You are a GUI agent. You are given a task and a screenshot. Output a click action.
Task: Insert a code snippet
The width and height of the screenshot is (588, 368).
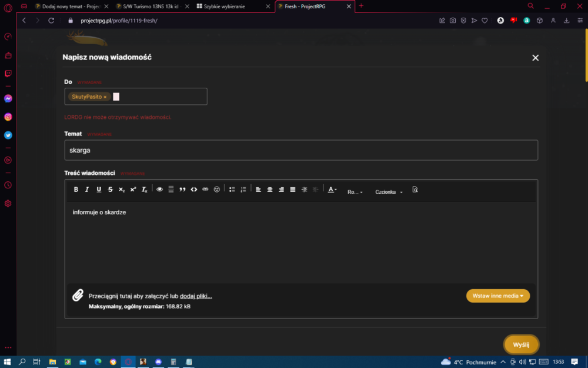tap(194, 190)
